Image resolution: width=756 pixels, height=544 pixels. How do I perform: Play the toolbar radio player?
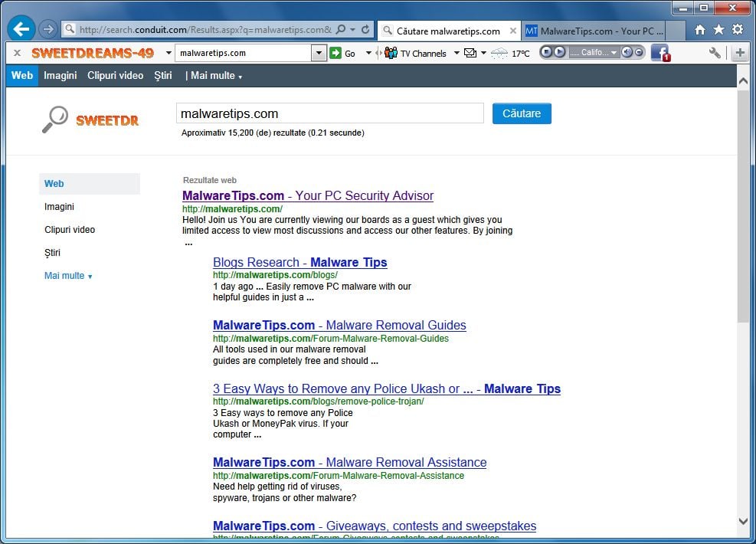tap(559, 52)
